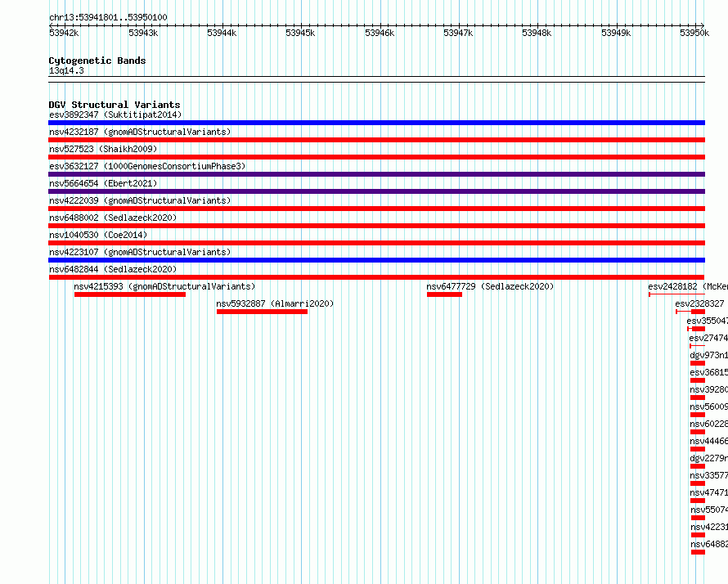728x584 pixels.
Task: Click the red bar under nsv5932887
Action: coord(262,312)
